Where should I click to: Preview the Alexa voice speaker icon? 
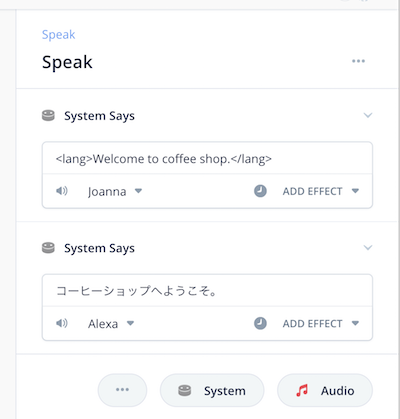[x=62, y=323]
